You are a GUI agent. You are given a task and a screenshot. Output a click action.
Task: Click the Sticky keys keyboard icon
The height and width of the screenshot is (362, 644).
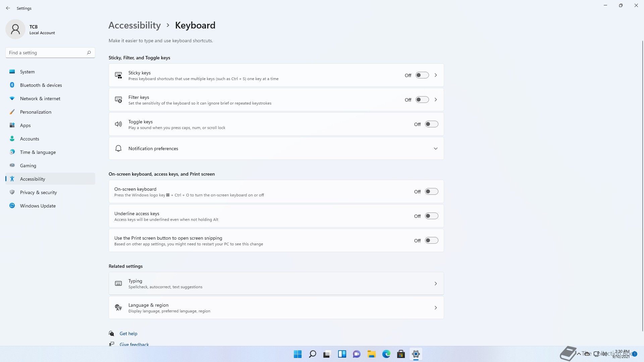point(118,75)
